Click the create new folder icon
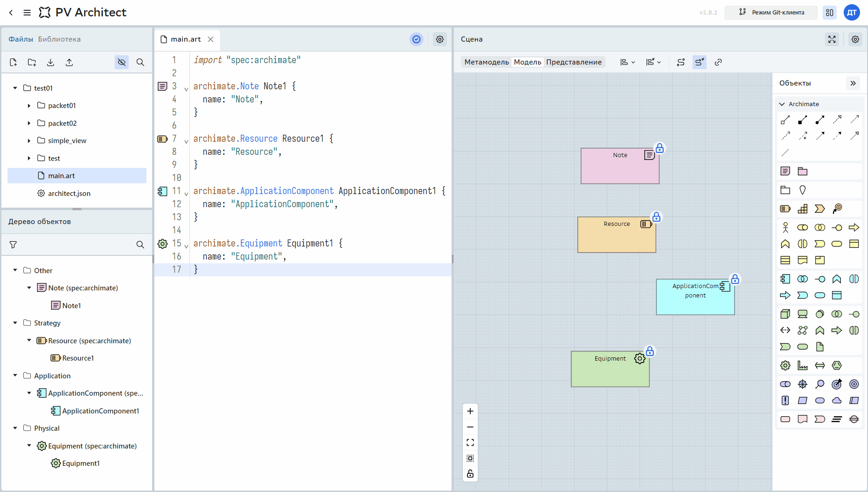The image size is (868, 492). click(x=32, y=62)
